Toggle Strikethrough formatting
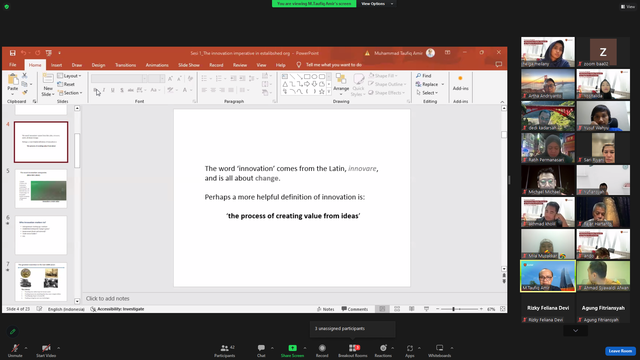Viewport: 640px width, 360px height. (131, 90)
